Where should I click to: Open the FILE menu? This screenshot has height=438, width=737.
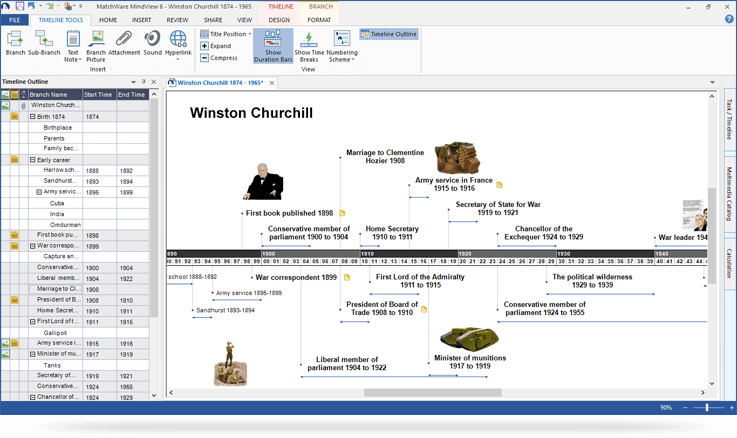[14, 20]
